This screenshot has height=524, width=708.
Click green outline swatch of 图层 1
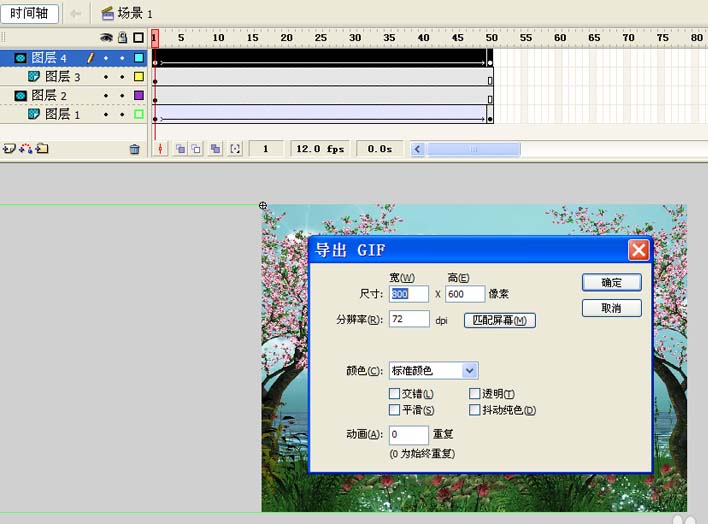[139, 114]
